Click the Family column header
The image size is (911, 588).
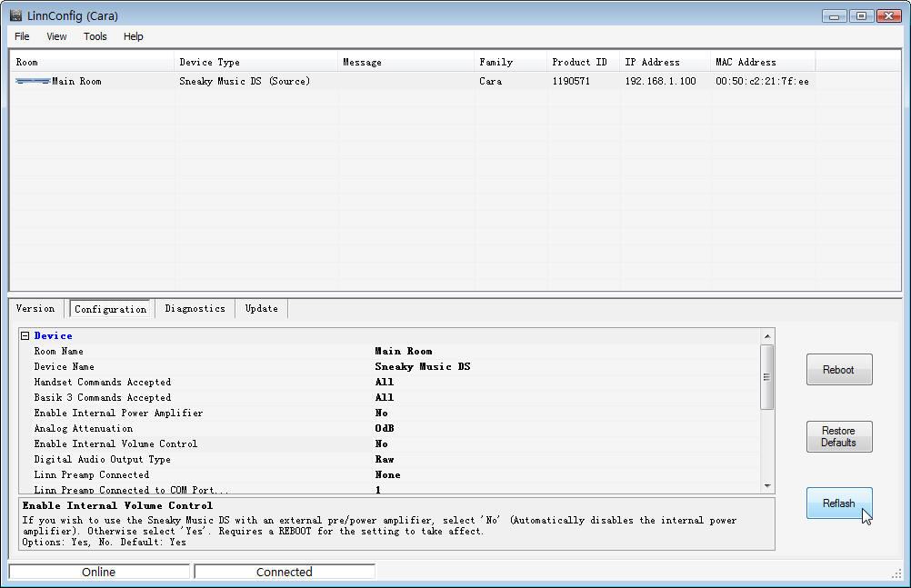click(x=510, y=62)
